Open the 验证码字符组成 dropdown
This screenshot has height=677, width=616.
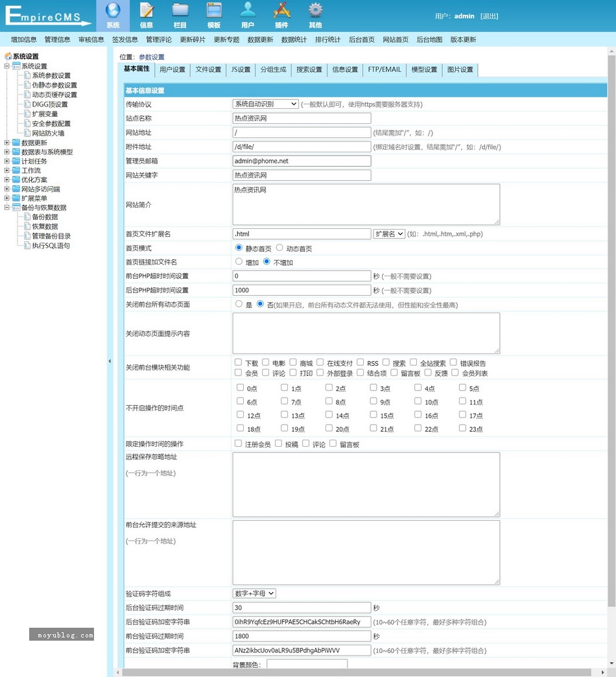(x=254, y=593)
